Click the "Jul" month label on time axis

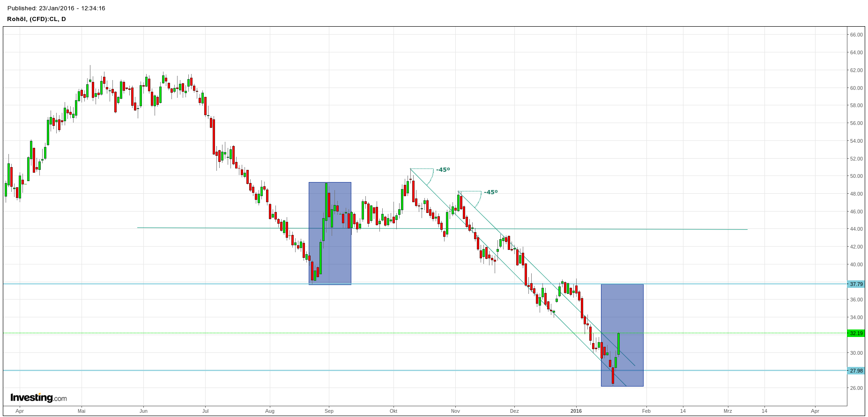pos(205,411)
